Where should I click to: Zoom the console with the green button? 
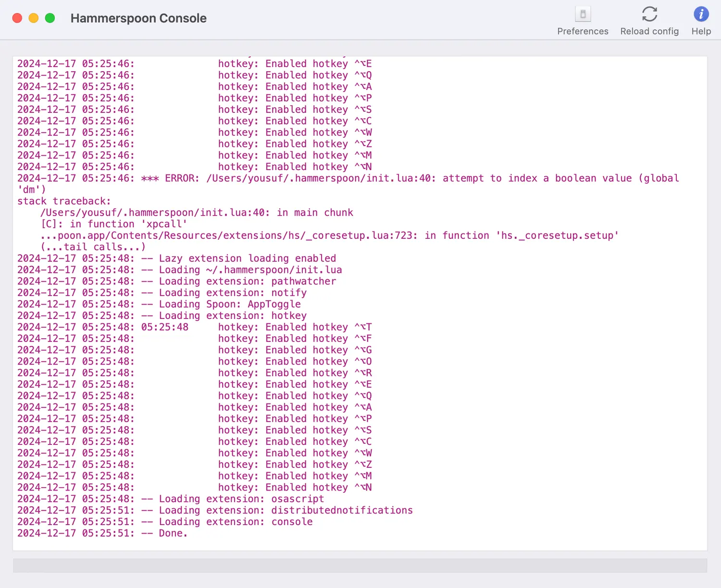coord(50,18)
